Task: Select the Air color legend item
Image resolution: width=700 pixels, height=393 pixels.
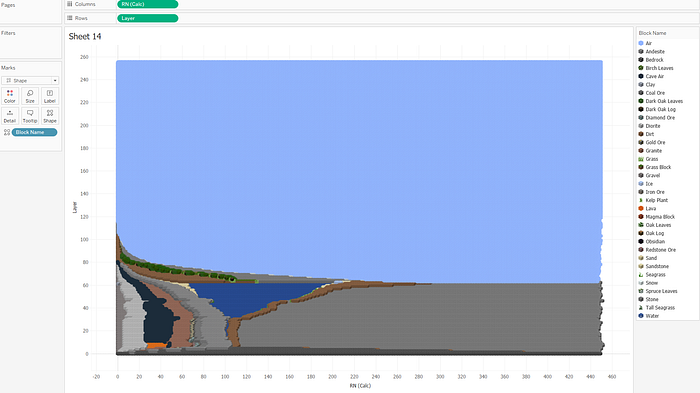Action: (648, 43)
